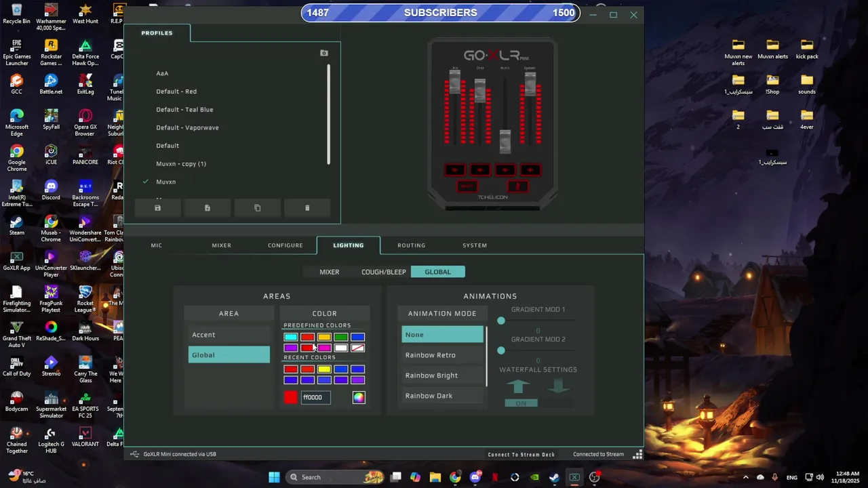Select the Accent area
Viewport: 868px width, 488px height.
(x=229, y=335)
